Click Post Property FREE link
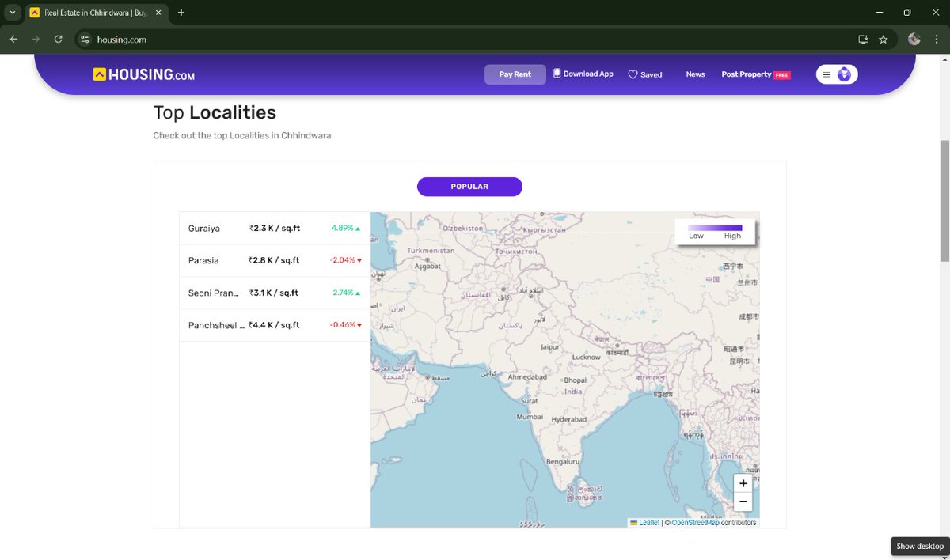950x560 pixels. tap(756, 74)
